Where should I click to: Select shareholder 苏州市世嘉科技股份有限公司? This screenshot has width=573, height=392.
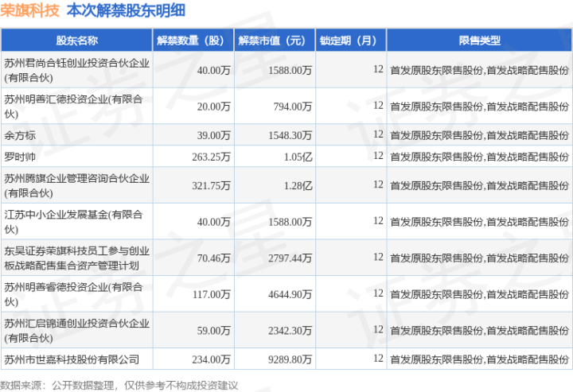72,359
